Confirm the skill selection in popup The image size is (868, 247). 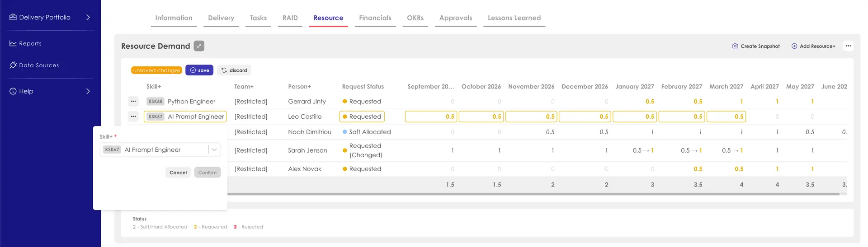coord(208,172)
